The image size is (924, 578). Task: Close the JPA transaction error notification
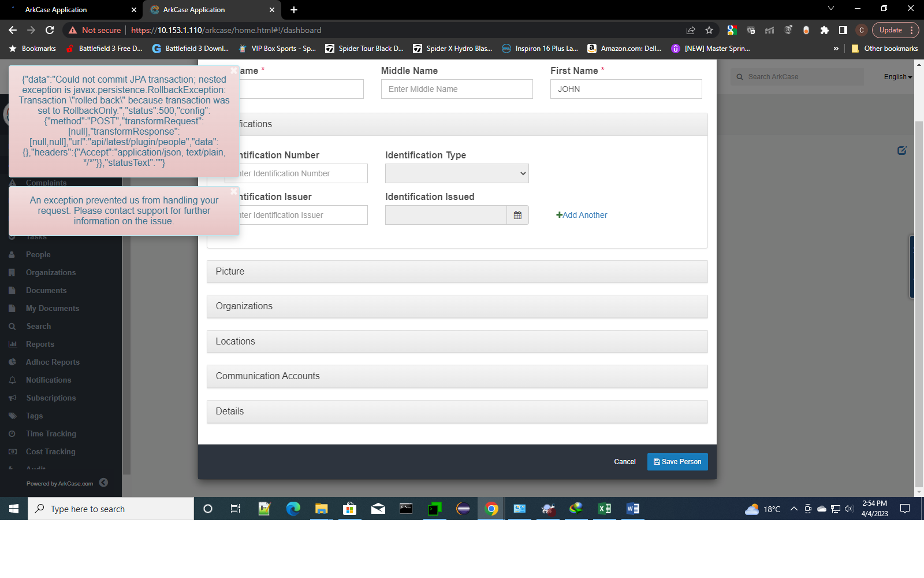point(233,70)
